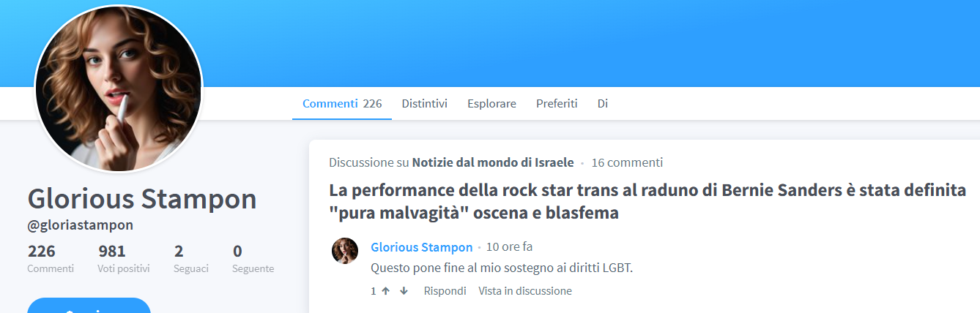Open Vista in discussione link
The image size is (980, 313).
coord(525,291)
